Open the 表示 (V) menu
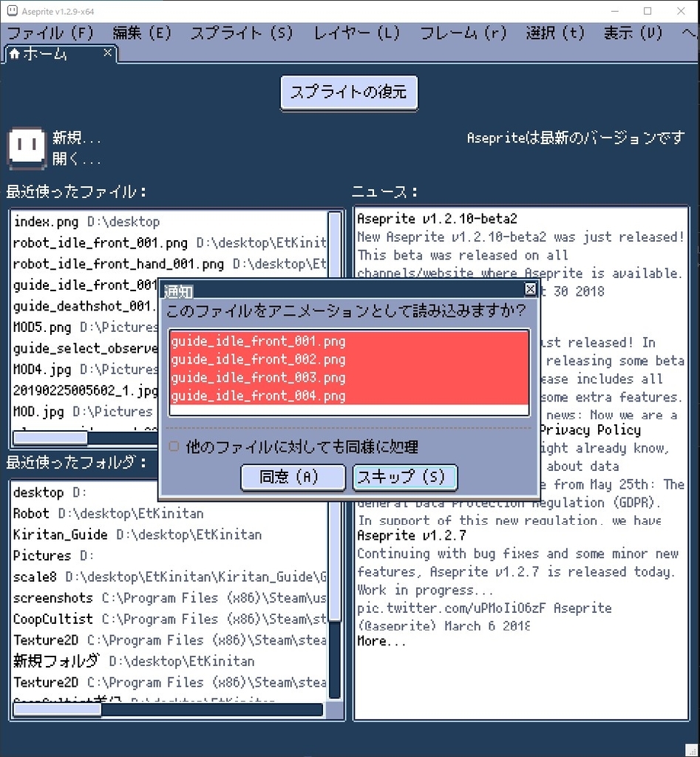Viewport: 700px width, 757px height. pyautogui.click(x=633, y=33)
